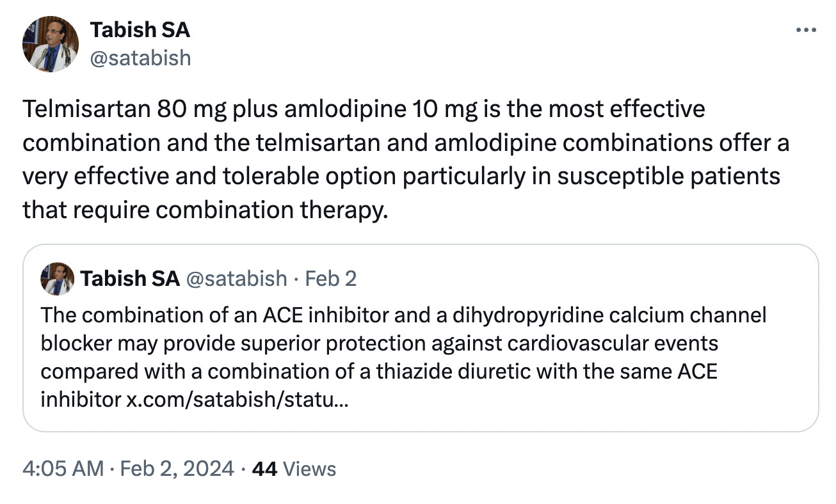Open quoted tweet text about ACE inhibitor combination
Viewport: 836px width, 504px height.
click(404, 358)
